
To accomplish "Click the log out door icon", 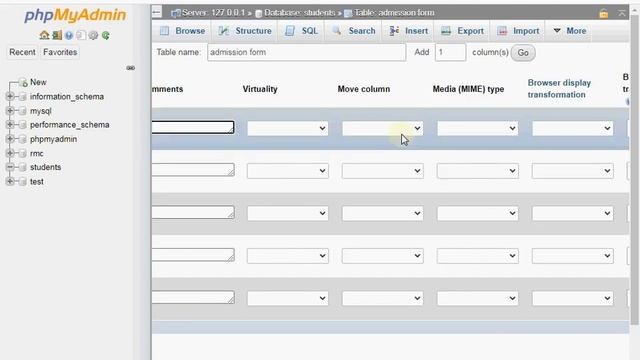I will pyautogui.click(x=57, y=36).
